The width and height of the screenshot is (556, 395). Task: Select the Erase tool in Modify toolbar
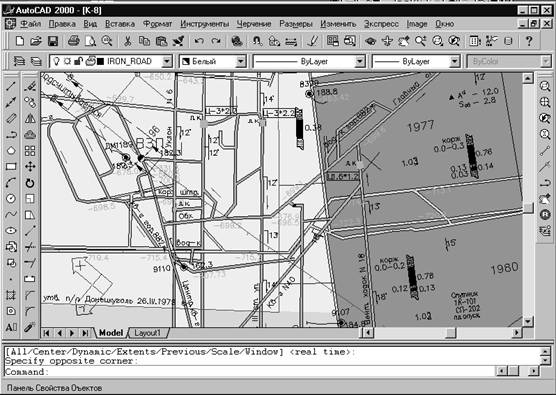(30, 86)
